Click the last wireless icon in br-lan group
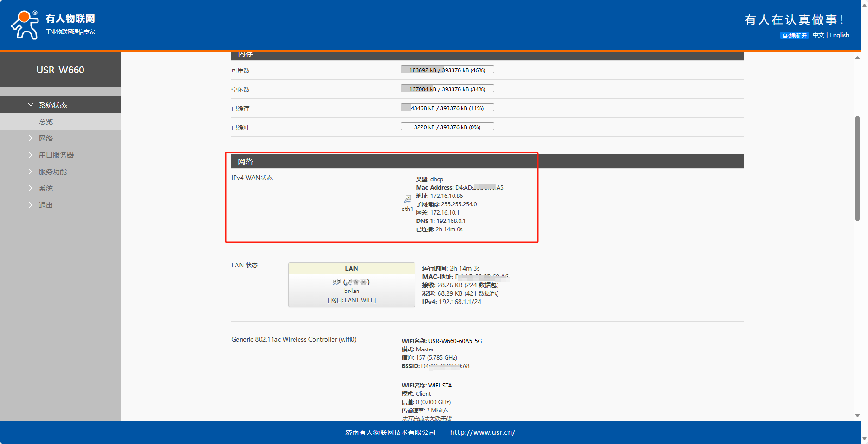 coord(364,282)
